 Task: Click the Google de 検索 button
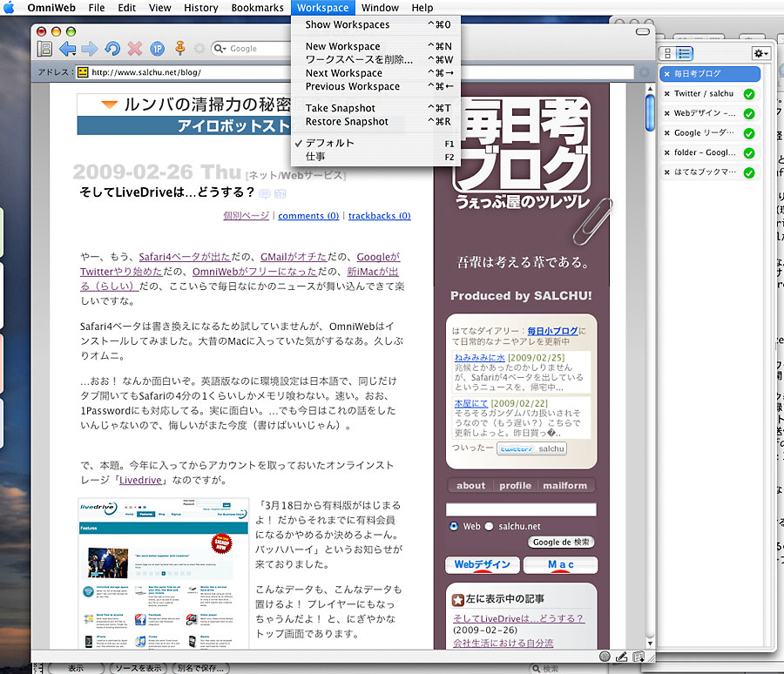(x=561, y=542)
